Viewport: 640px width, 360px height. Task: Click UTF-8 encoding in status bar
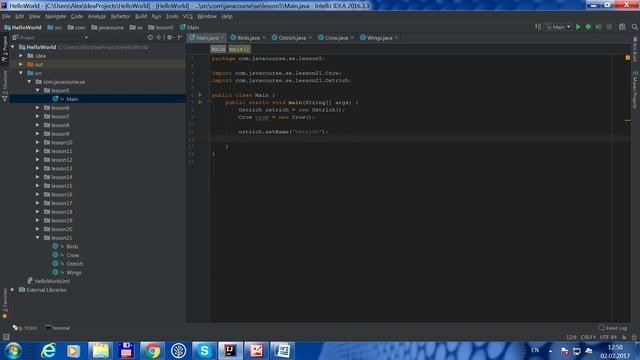pyautogui.click(x=608, y=337)
